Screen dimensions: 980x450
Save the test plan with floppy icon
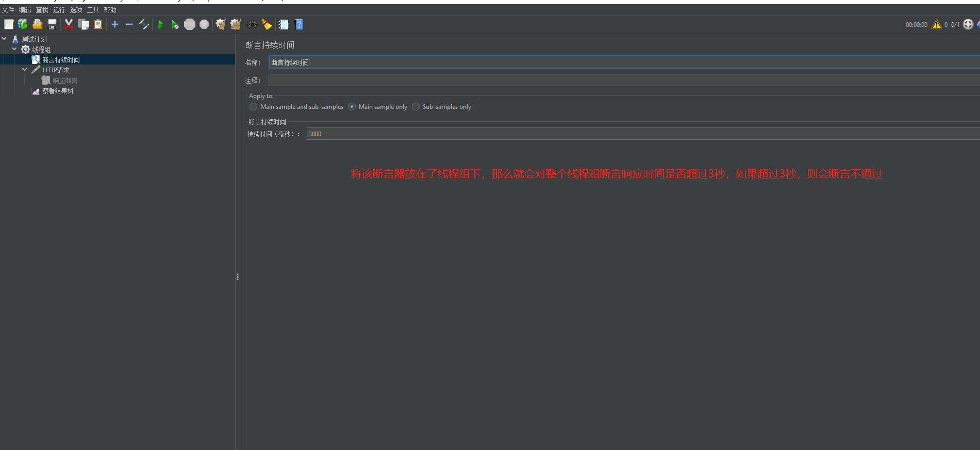click(x=52, y=24)
